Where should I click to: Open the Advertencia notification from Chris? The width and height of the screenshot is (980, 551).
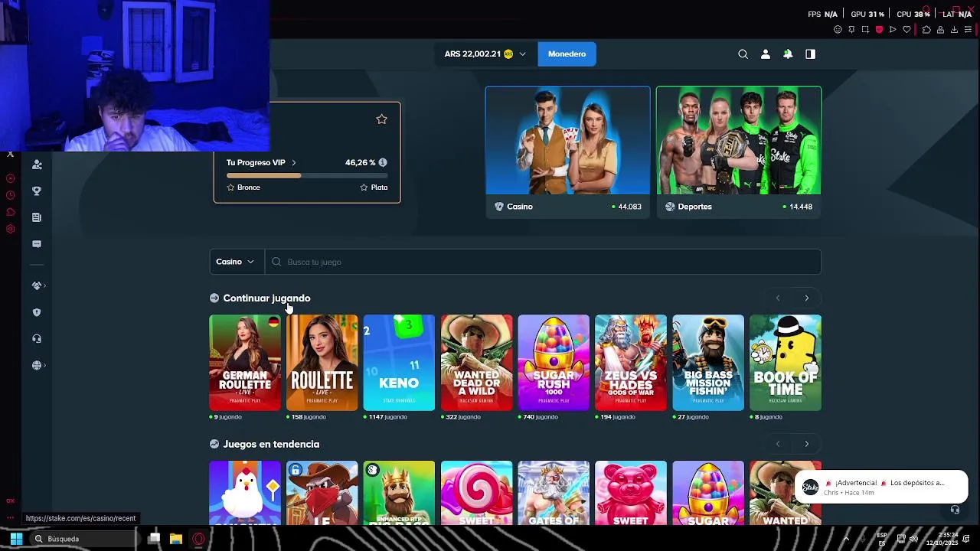tap(881, 487)
